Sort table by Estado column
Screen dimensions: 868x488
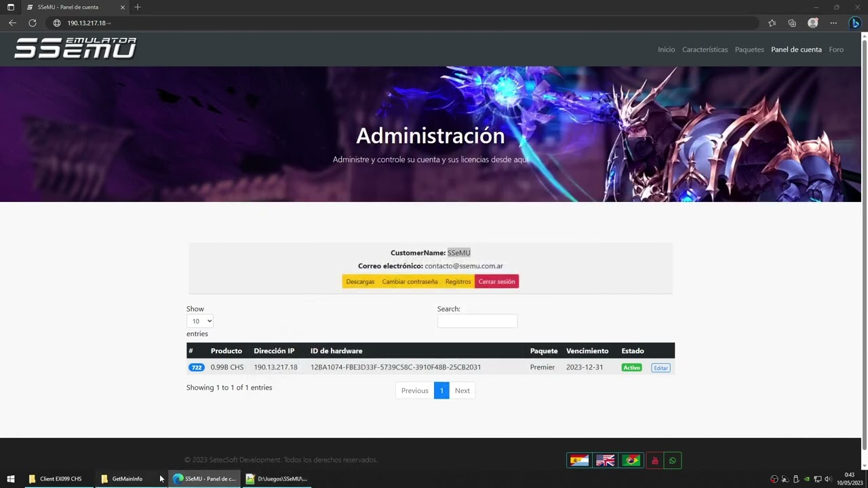pyautogui.click(x=633, y=351)
